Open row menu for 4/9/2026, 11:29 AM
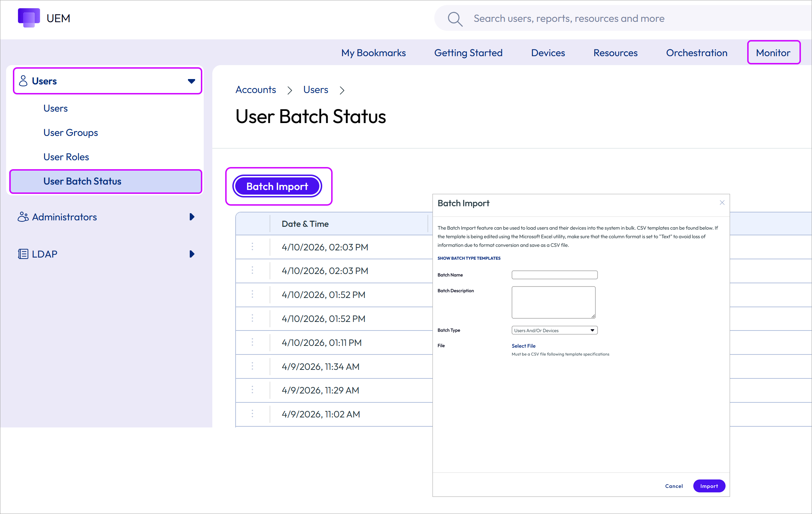 tap(252, 390)
